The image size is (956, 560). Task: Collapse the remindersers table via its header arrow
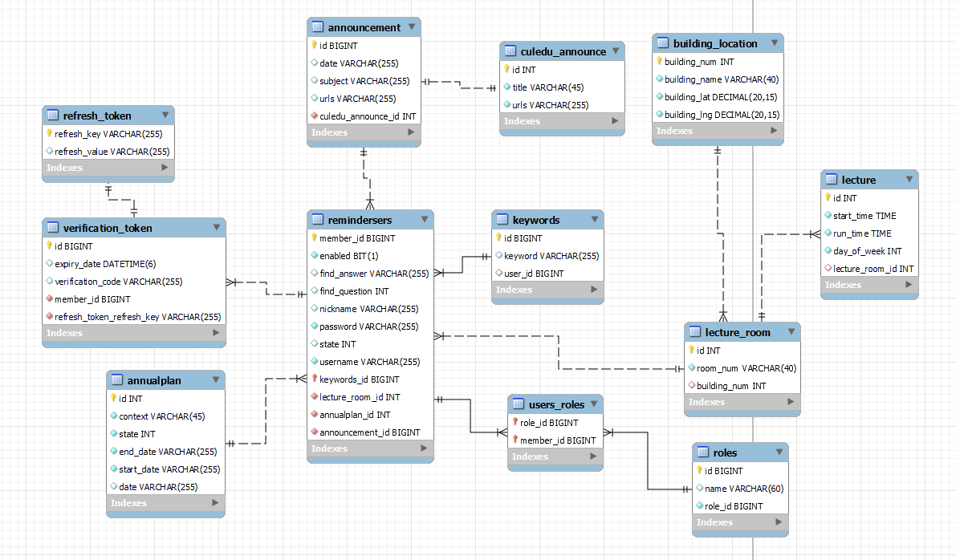[x=426, y=219]
